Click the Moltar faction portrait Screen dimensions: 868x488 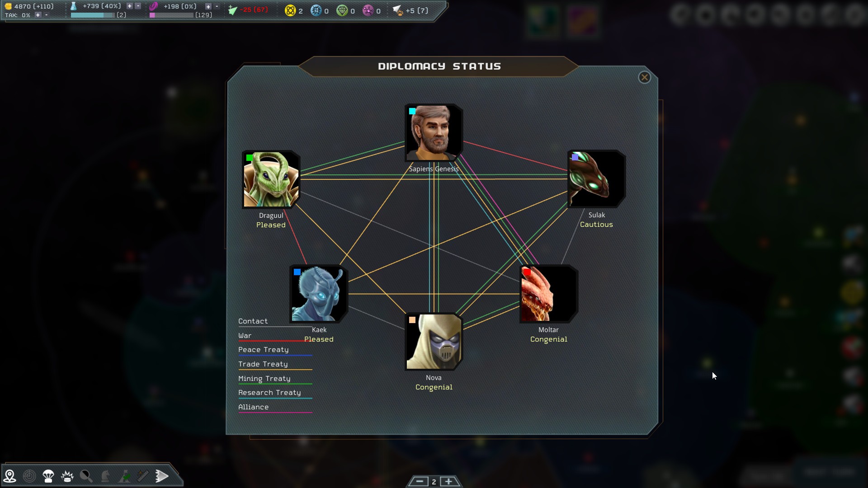[x=547, y=293]
